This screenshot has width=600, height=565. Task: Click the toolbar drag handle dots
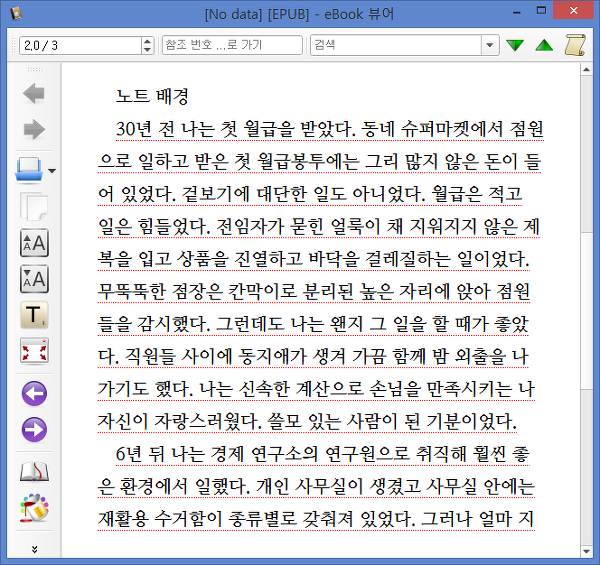click(x=14, y=45)
